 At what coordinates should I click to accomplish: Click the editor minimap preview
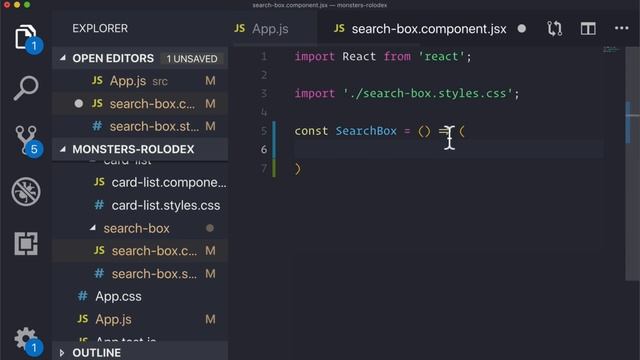tap(611, 50)
